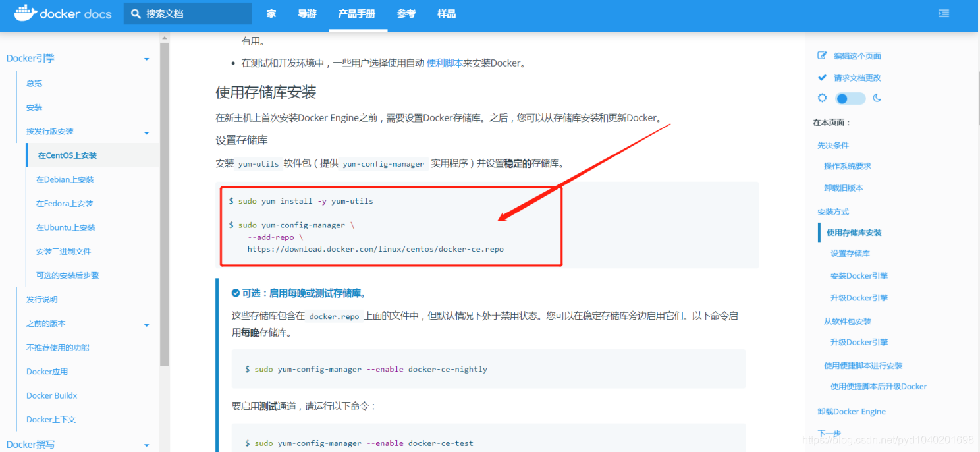Image resolution: width=980 pixels, height=452 pixels.
Task: Jump to 从软件包安装 section
Action: (848, 322)
